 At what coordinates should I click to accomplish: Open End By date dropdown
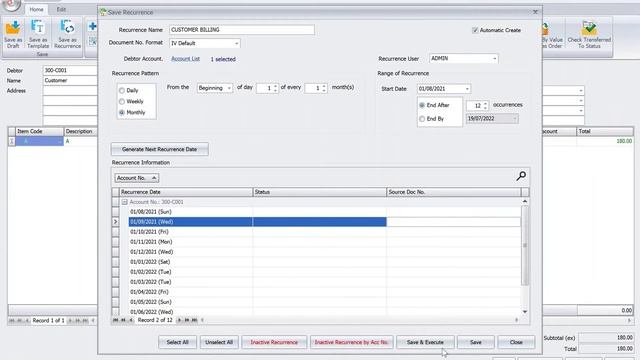515,119
